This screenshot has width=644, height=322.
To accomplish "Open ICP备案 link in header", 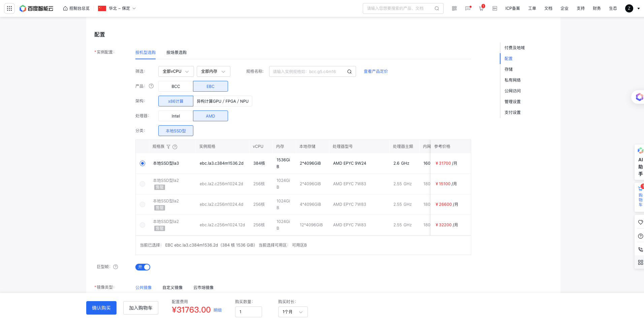I will coord(513,8).
